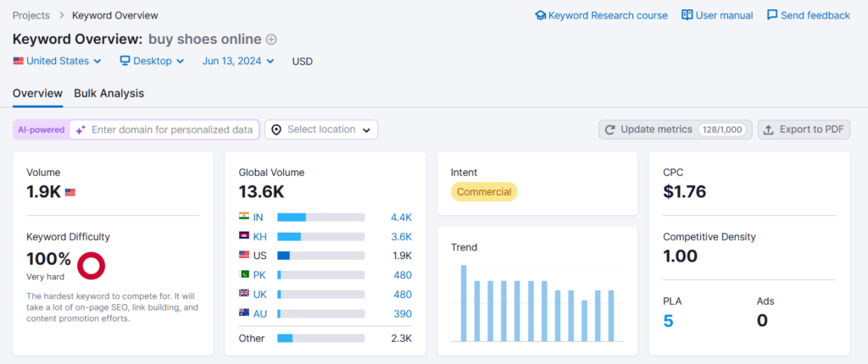This screenshot has width=868, height=364.
Task: Open the Keyword Research course link
Action: coord(601,15)
